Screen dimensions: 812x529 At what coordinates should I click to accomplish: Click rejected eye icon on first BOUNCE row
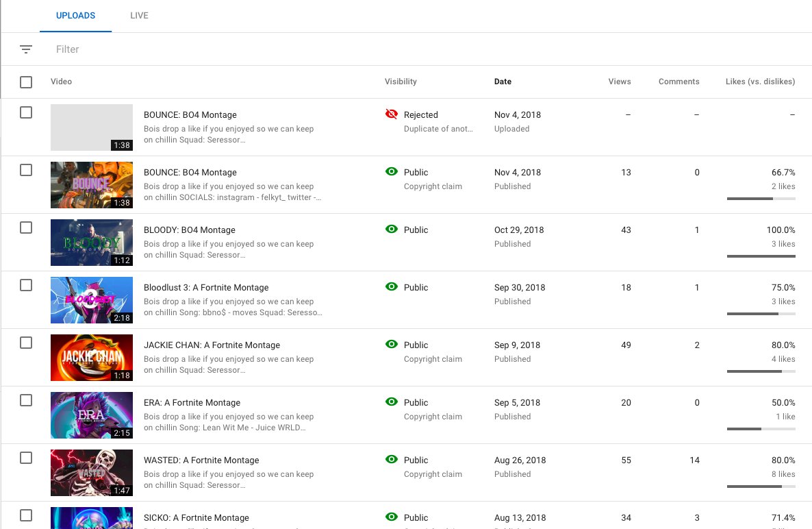coord(392,114)
